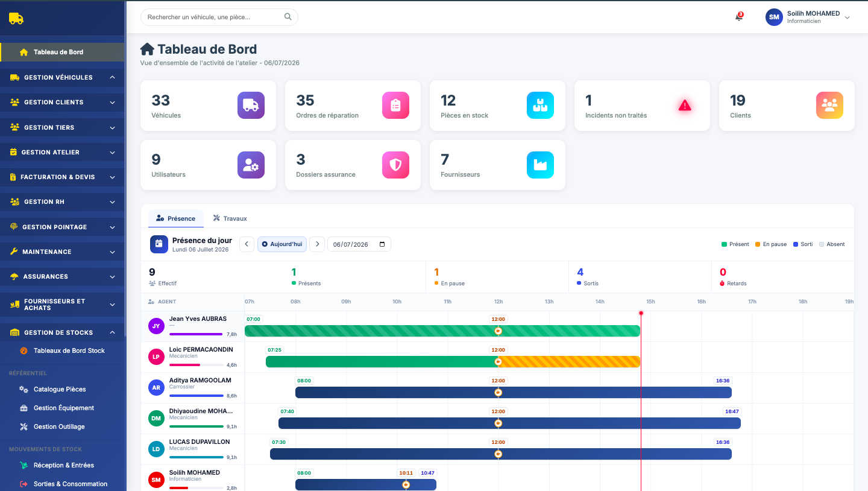Click Loic PERMACAONDIN's LP avatar

[156, 356]
